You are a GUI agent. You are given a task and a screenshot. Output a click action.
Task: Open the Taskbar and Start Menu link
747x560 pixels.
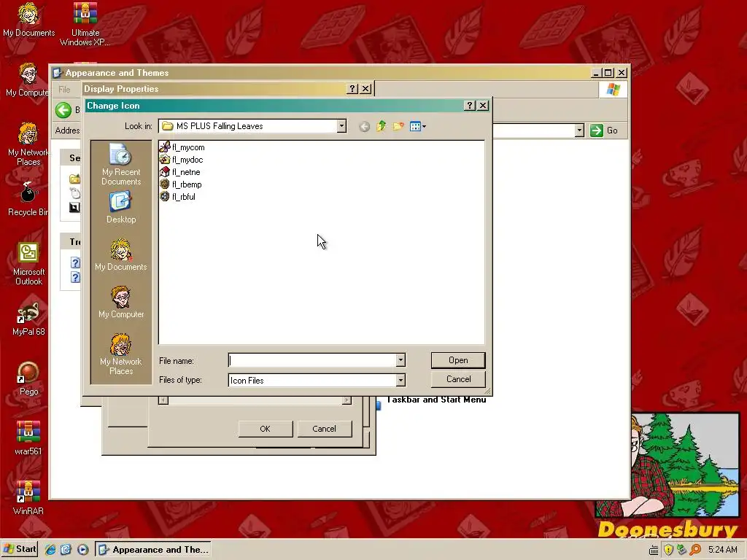pyautogui.click(x=436, y=400)
